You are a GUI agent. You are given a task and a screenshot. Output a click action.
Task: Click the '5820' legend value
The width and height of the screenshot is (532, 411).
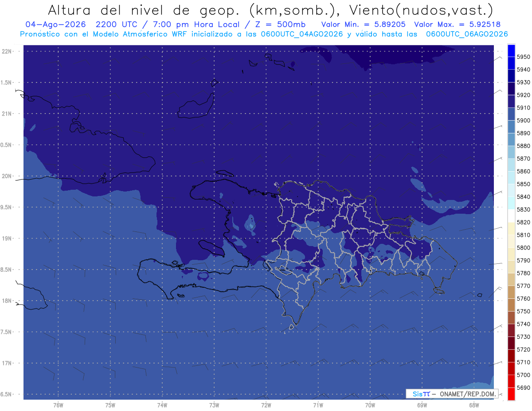[x=524, y=222]
